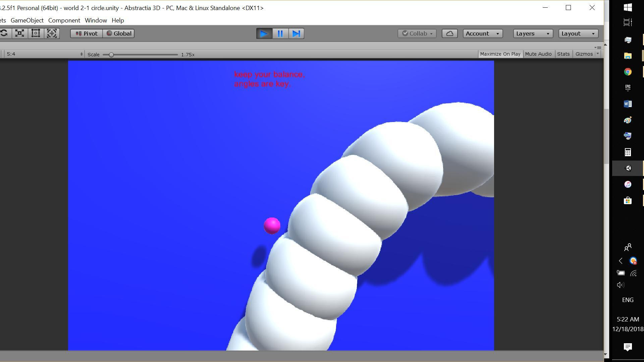
Task: Open the Gizmos dropdown
Action: click(x=587, y=54)
